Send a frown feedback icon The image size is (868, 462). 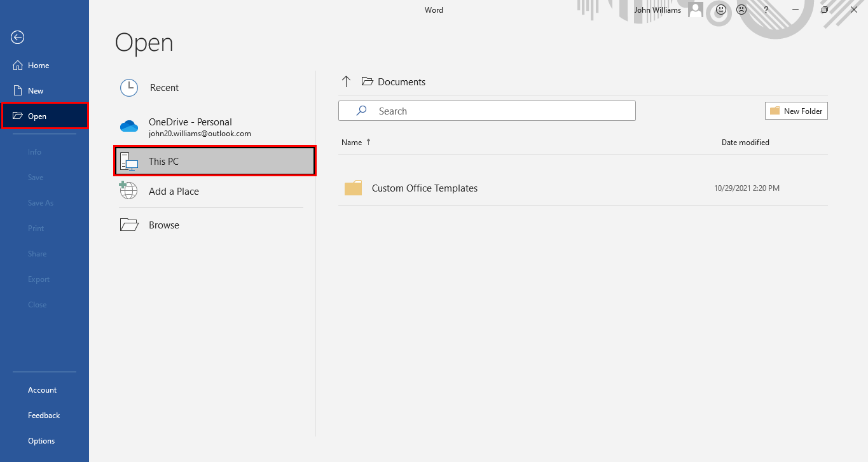click(x=741, y=10)
